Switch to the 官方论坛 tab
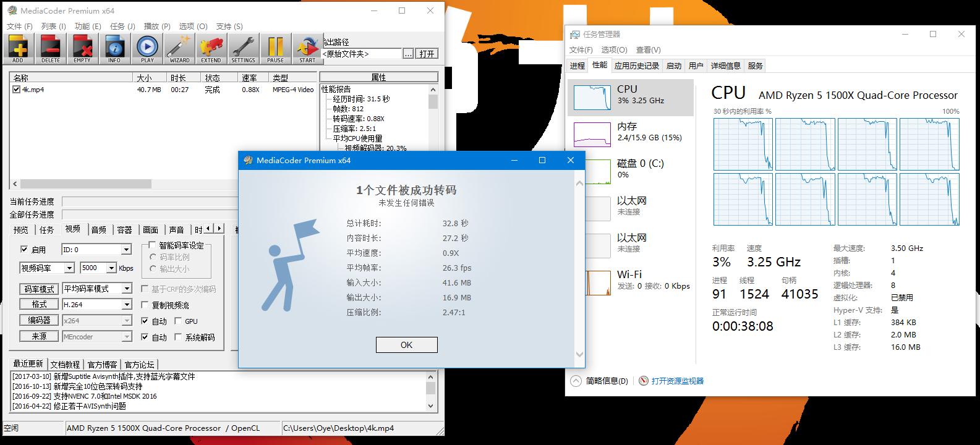This screenshot has width=980, height=445. click(138, 365)
